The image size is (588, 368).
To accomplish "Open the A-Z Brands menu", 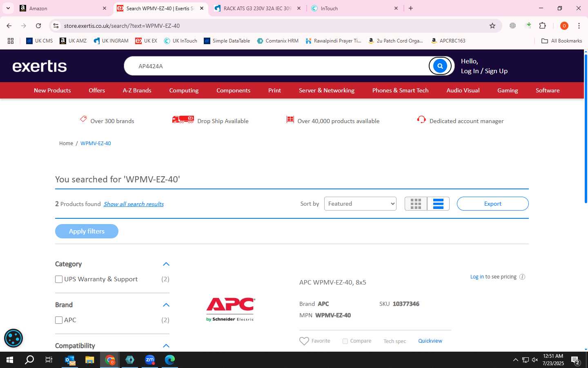I will pyautogui.click(x=137, y=90).
